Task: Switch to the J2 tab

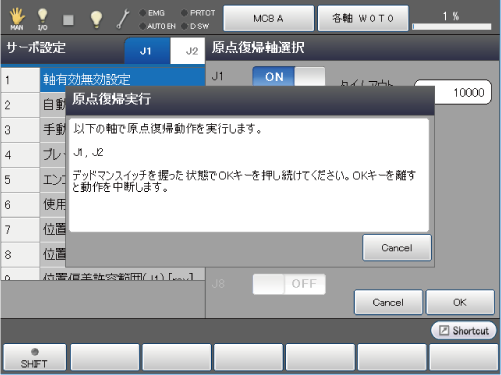Action: pyautogui.click(x=188, y=51)
